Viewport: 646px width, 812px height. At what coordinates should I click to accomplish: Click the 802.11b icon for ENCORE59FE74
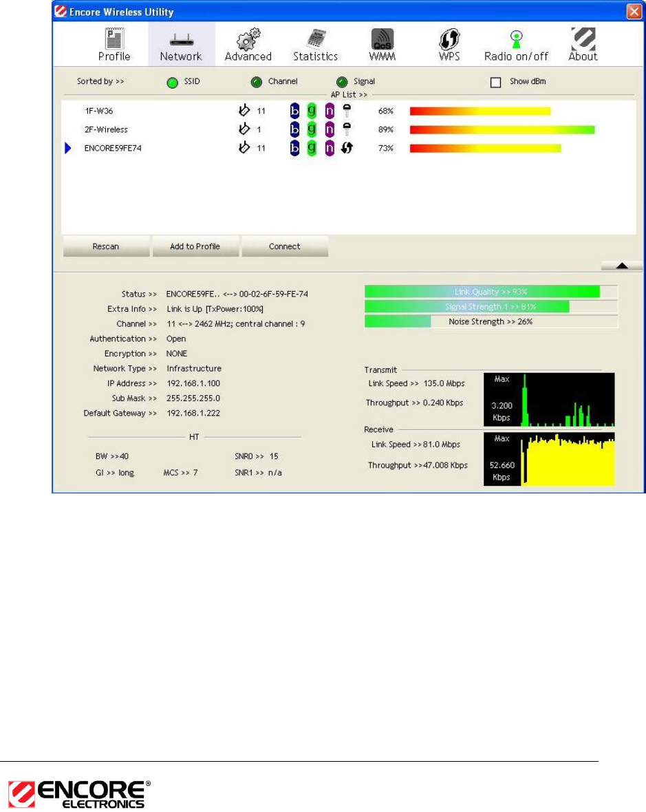click(294, 148)
